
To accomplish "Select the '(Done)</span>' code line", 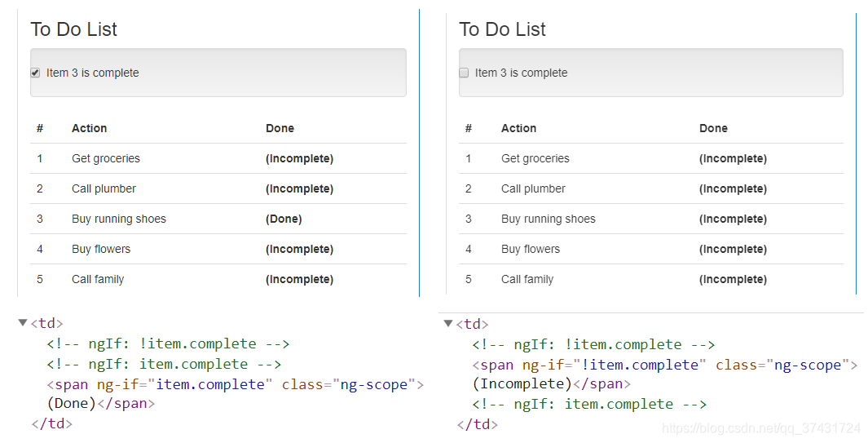I will [101, 403].
